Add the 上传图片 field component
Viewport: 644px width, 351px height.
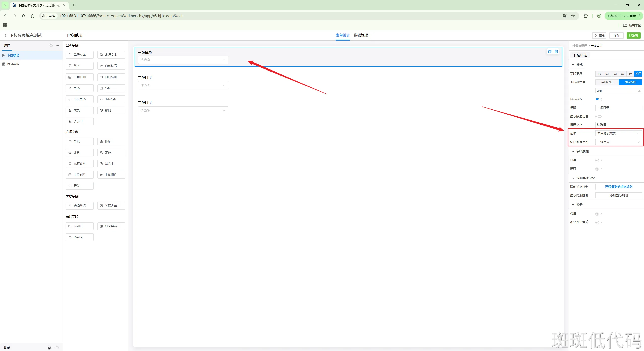tap(80, 175)
